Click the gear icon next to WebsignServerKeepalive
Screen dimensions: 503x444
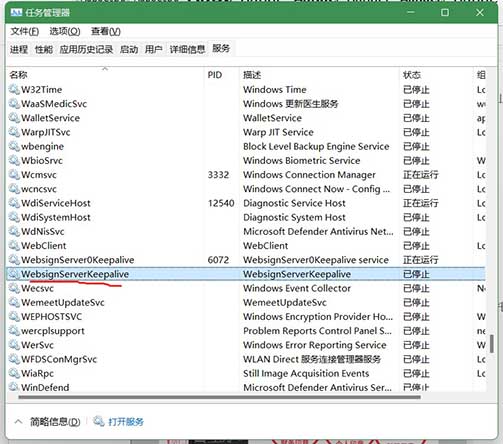[14, 274]
